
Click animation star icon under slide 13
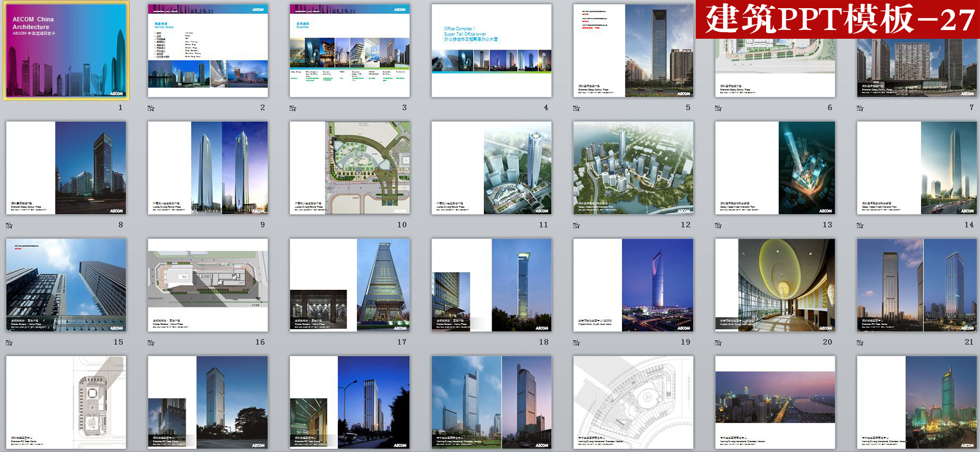[719, 225]
